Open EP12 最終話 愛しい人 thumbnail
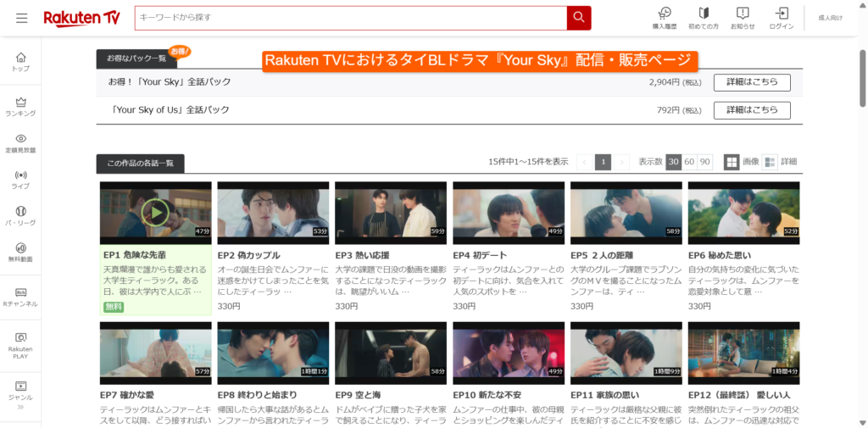This screenshot has height=428, width=868. pos(744,353)
